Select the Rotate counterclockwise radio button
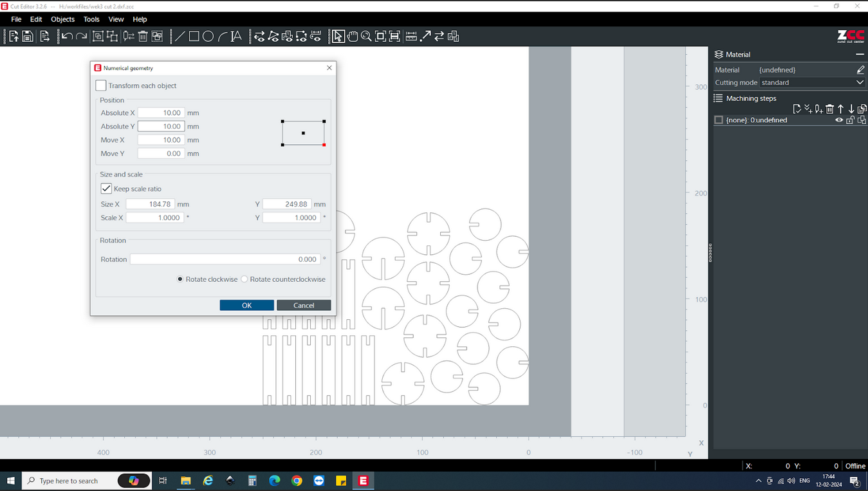Viewport: 868px width, 491px height. (x=245, y=279)
